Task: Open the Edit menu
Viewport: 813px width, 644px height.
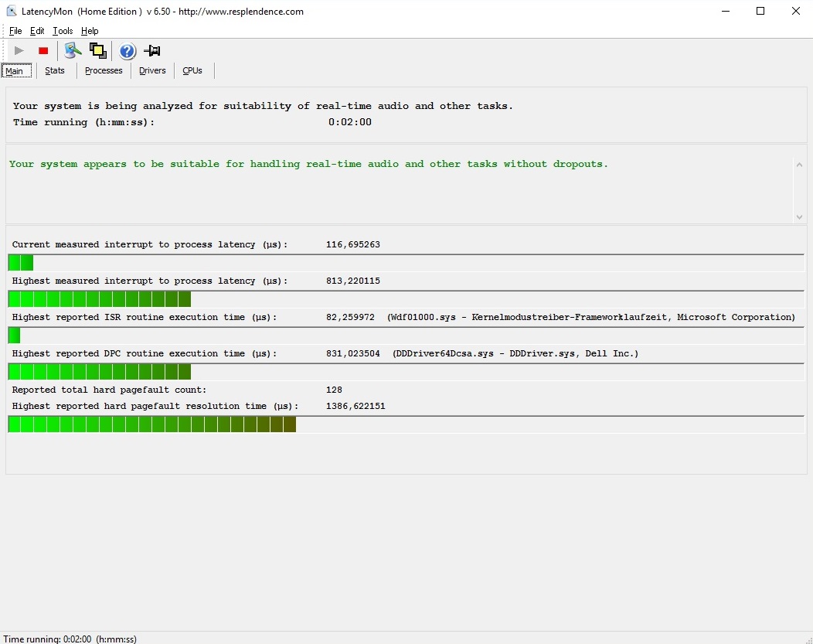Action: pos(37,31)
